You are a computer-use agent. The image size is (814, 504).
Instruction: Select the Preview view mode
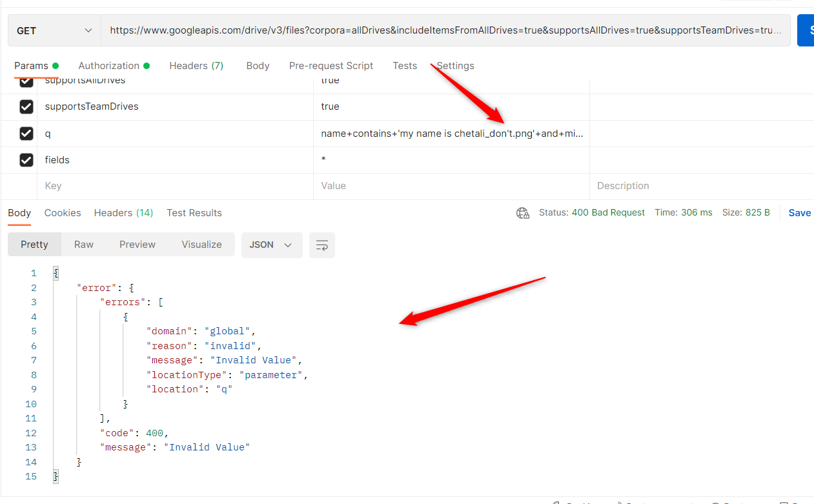[137, 245]
